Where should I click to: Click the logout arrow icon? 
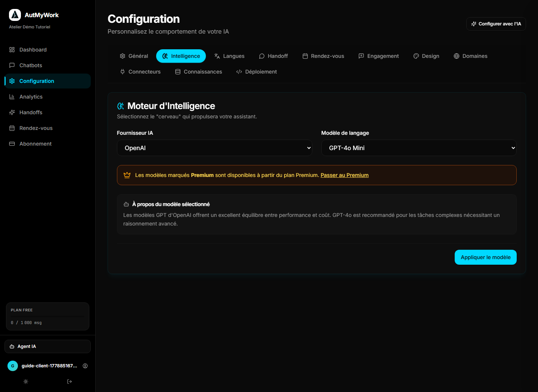[x=69, y=382]
